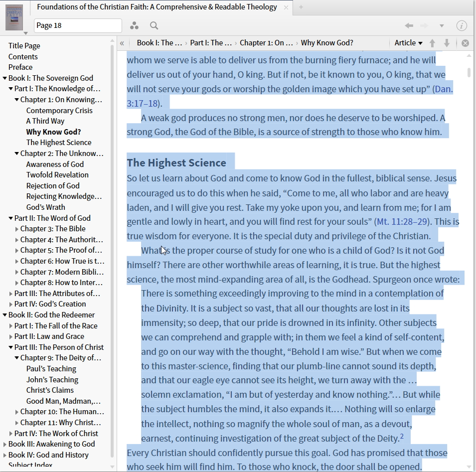Expand Chapter 3: The Bible
This screenshot has height=472, width=476.
[16, 229]
